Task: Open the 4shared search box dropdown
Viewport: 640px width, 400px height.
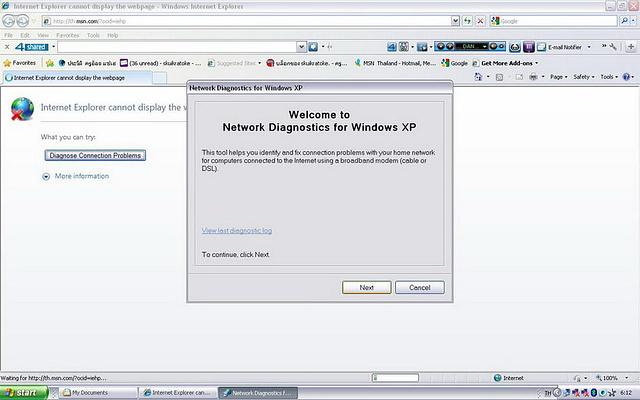Action: click(301, 47)
